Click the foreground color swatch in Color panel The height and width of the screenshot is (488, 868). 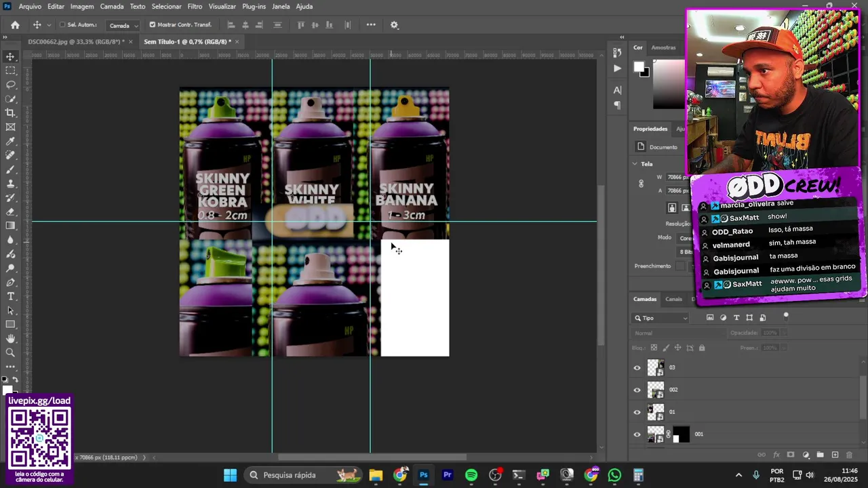638,66
